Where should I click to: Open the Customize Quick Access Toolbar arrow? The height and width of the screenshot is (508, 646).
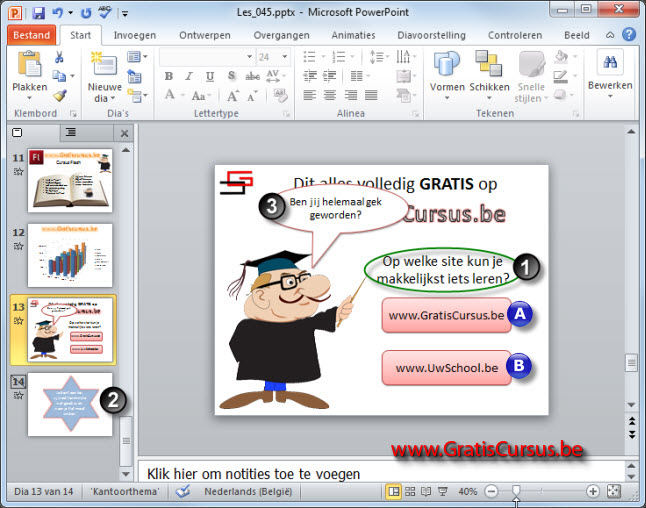125,14
